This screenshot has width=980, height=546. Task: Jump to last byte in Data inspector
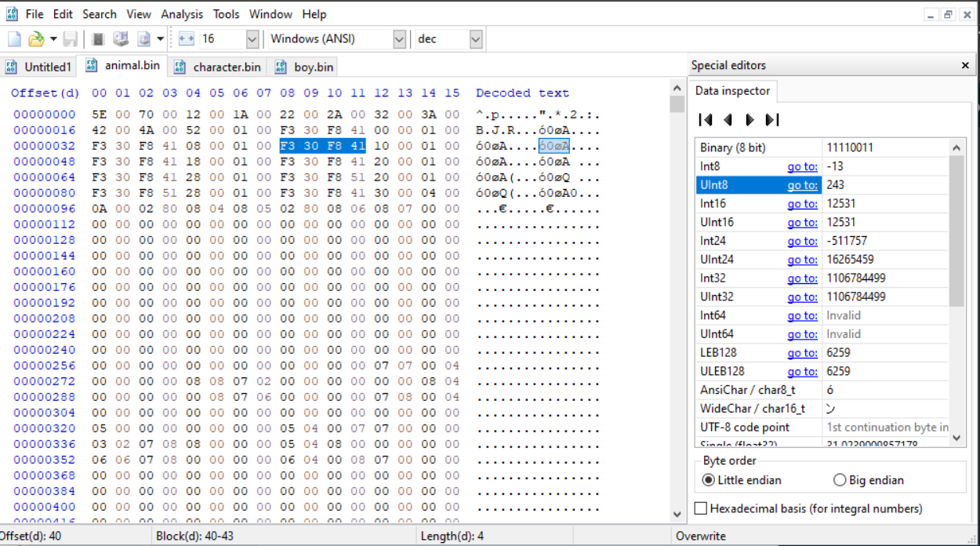772,119
